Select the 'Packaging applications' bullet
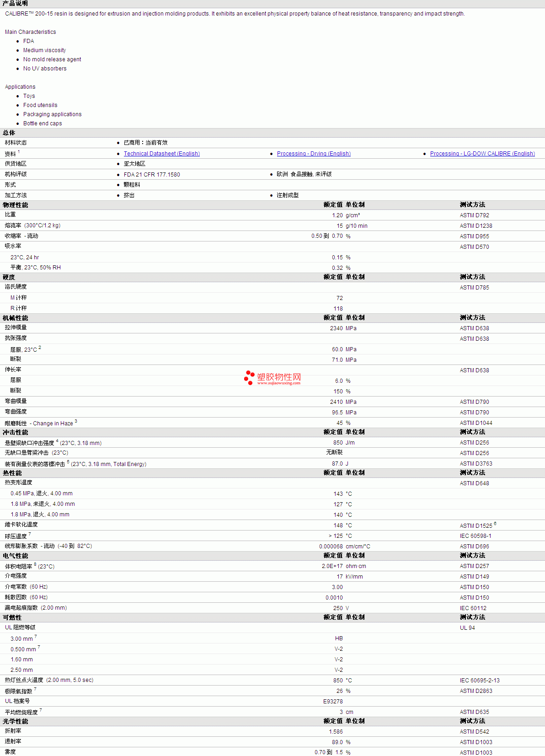545x756 pixels. coord(53,114)
